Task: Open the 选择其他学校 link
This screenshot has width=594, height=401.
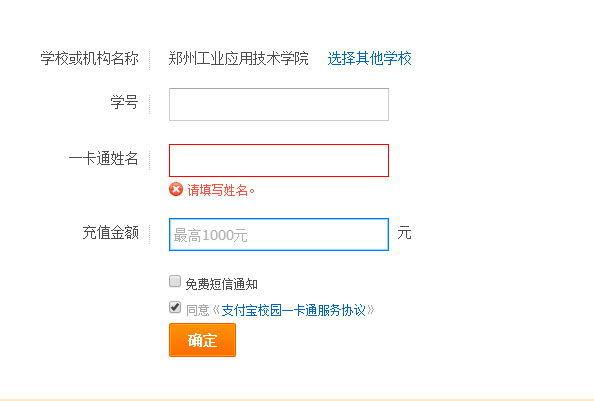Action: coord(369,59)
